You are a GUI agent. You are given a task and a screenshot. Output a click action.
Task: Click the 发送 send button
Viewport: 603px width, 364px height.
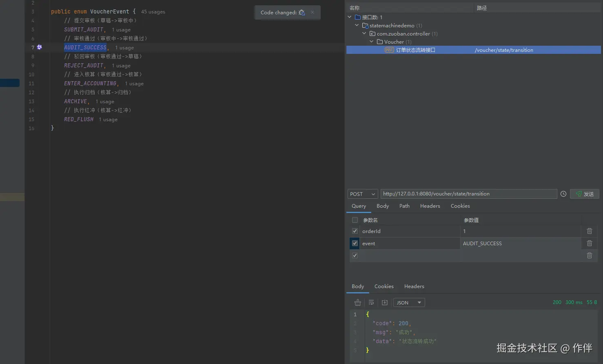pyautogui.click(x=585, y=194)
